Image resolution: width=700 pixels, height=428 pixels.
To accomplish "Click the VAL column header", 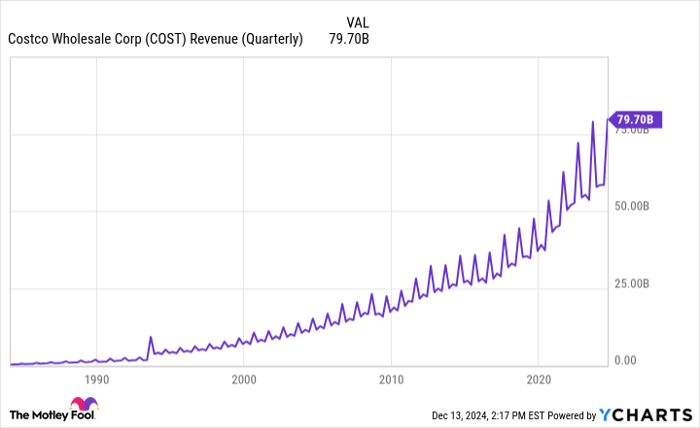I will [x=356, y=21].
